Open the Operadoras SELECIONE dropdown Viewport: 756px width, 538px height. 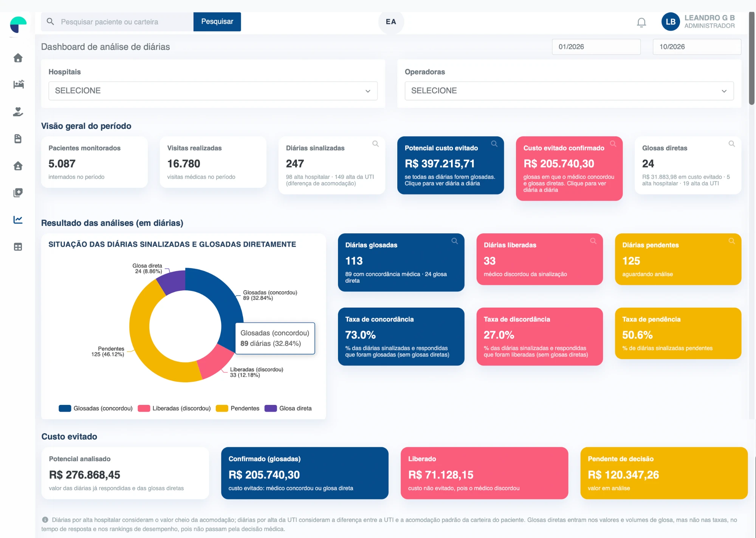point(569,91)
